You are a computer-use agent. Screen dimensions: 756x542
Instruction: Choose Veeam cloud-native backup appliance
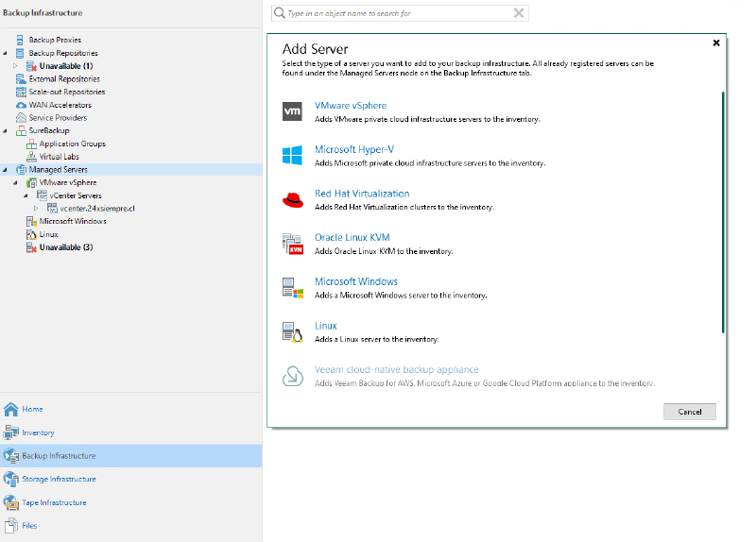[397, 369]
